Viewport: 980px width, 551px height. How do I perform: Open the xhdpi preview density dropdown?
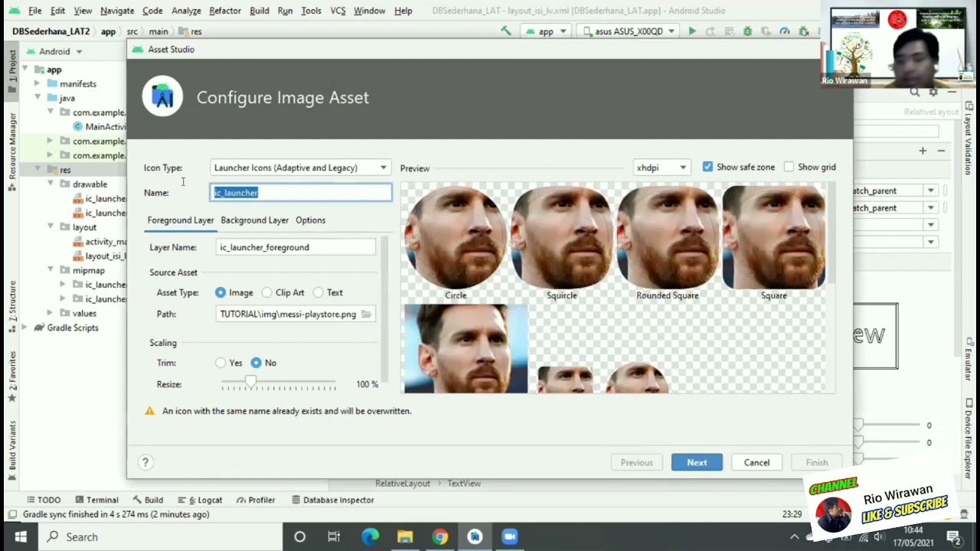(661, 168)
